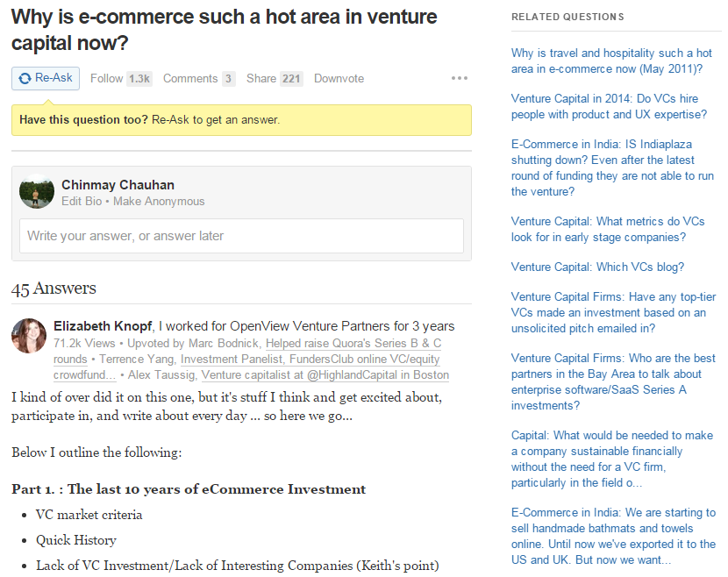Click the Re-Ask button
Screen dimensions: 728x577
46,78
